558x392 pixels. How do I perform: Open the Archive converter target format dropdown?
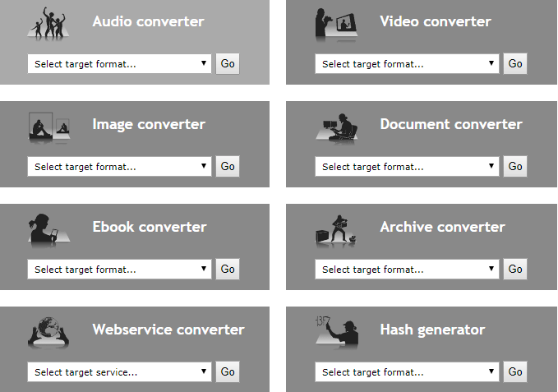point(407,270)
